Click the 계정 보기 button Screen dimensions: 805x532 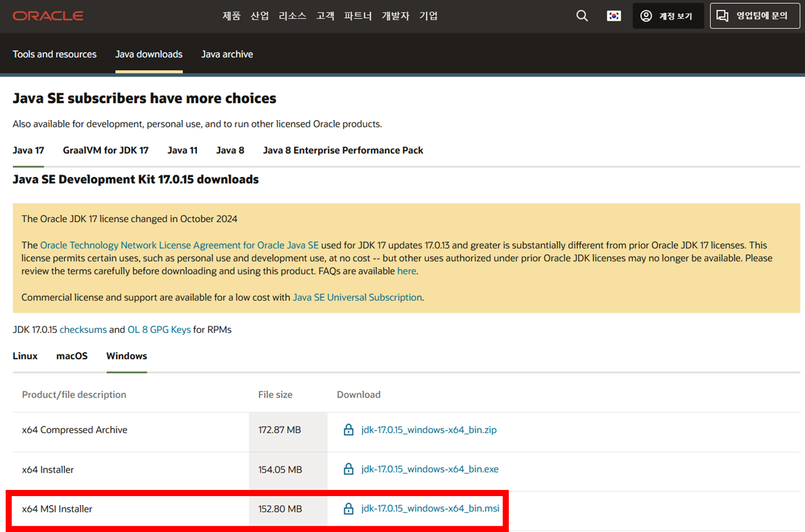668,16
